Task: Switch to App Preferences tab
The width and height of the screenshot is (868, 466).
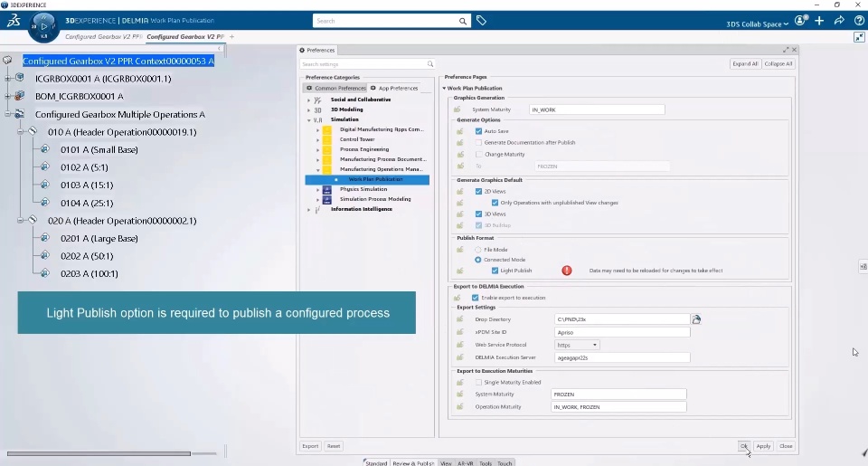Action: tap(394, 88)
